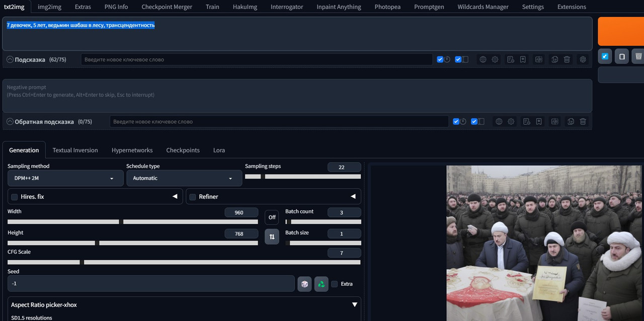The image size is (644, 321).
Task: Click trash icon in Обратная подсказка row
Action: [x=583, y=121]
